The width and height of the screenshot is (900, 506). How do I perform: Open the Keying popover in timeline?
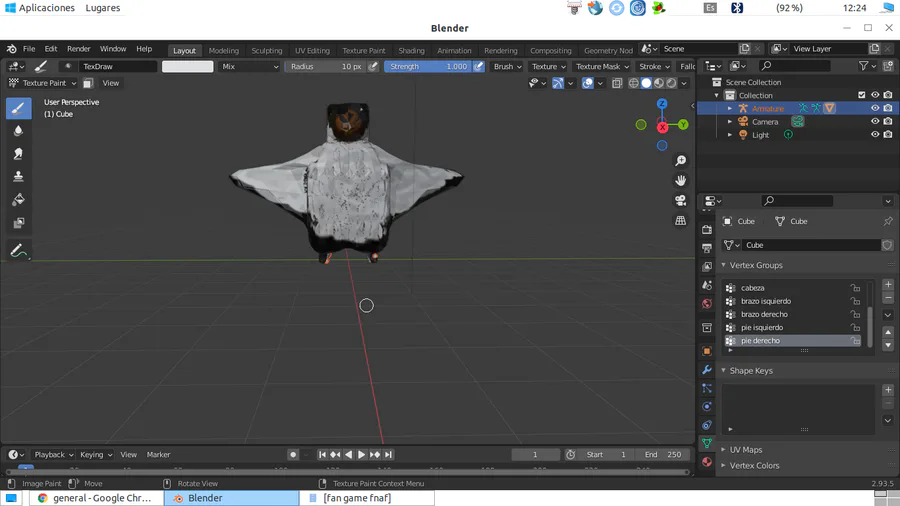coord(96,454)
